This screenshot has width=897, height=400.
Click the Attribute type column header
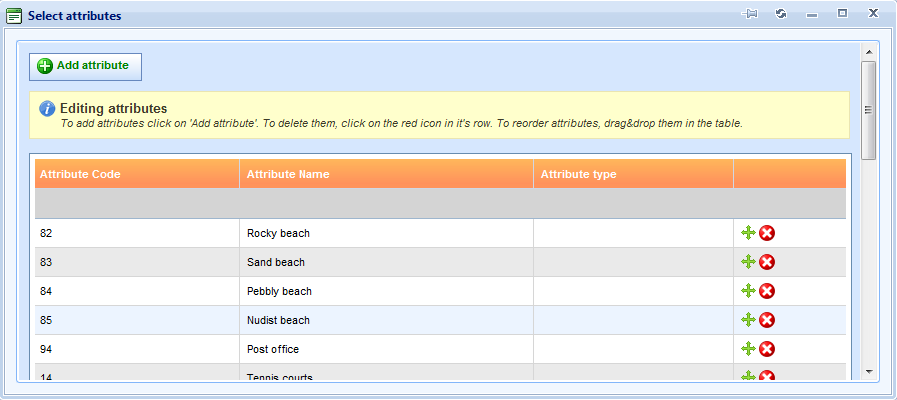coord(634,173)
